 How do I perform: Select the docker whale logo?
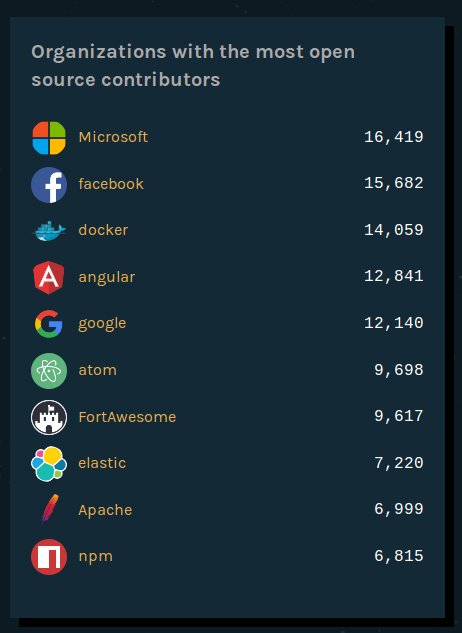[49, 231]
